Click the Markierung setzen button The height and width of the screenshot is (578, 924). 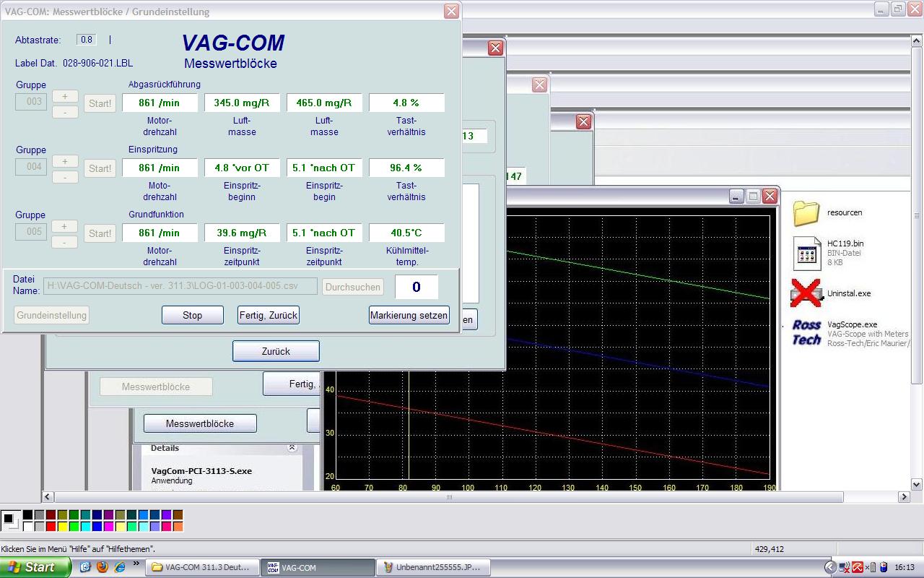pos(409,315)
